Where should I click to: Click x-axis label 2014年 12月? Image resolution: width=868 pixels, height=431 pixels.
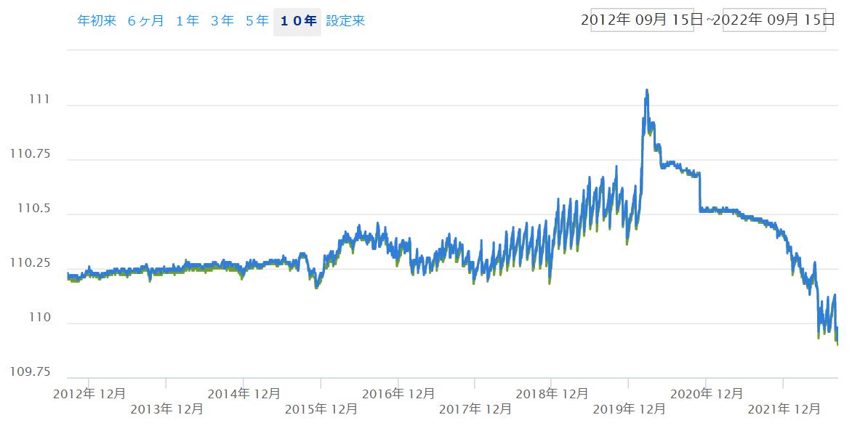click(x=244, y=394)
